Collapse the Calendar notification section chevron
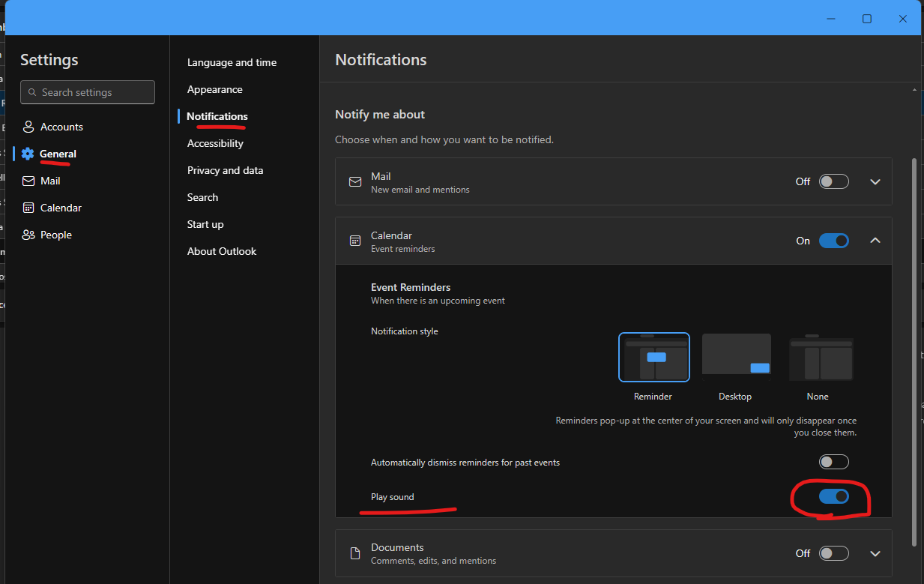Viewport: 924px width, 584px height. point(875,241)
